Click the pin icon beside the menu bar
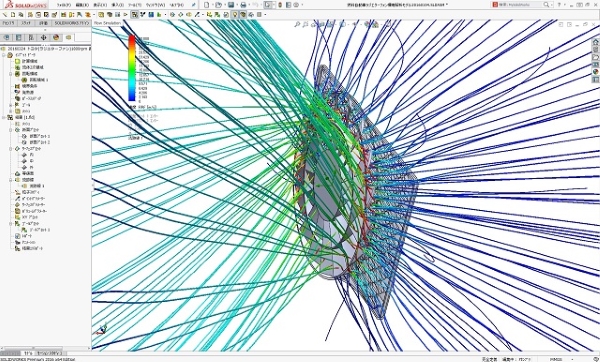Viewport: 600px width, 362px height. click(194, 5)
